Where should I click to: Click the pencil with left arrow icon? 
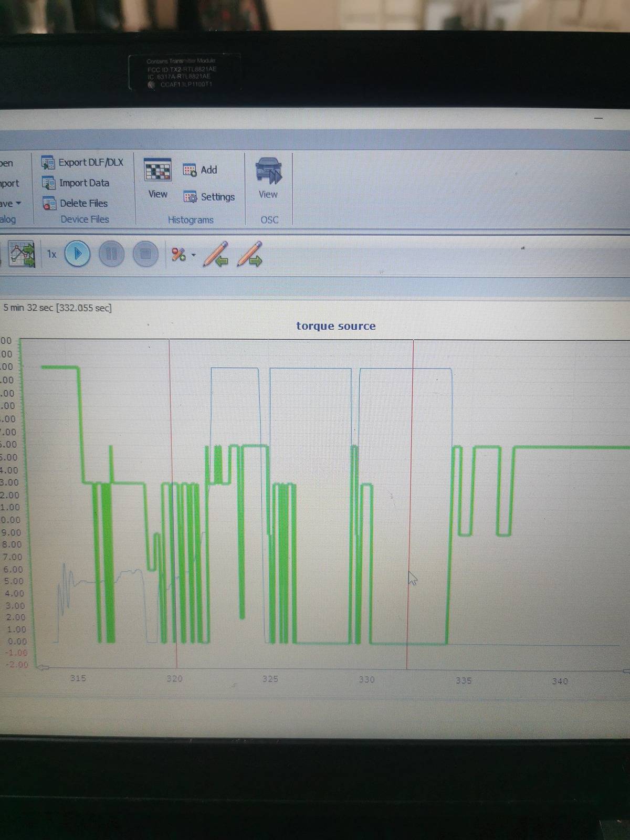pos(216,254)
